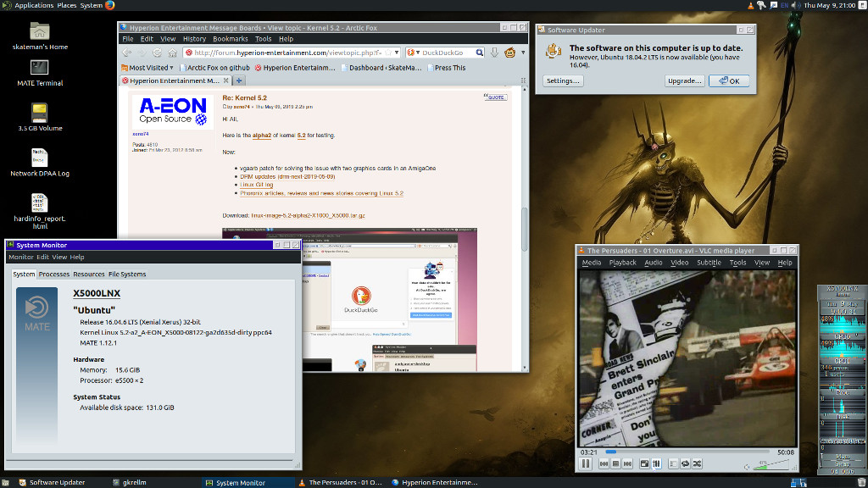Show the VLC playlist

[x=673, y=463]
